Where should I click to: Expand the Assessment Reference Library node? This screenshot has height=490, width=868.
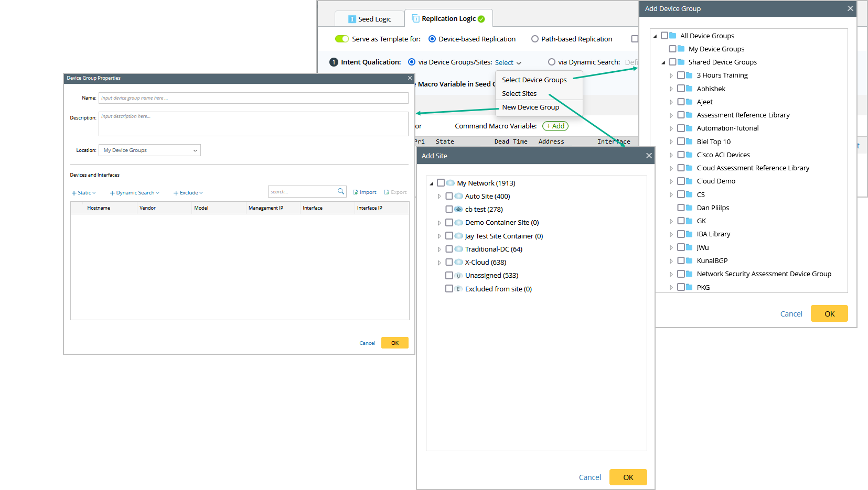(671, 115)
